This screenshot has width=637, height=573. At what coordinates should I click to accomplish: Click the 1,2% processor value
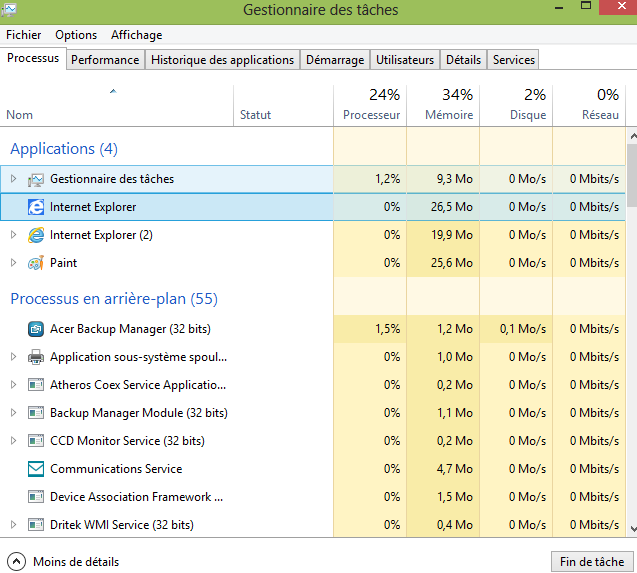[388, 179]
